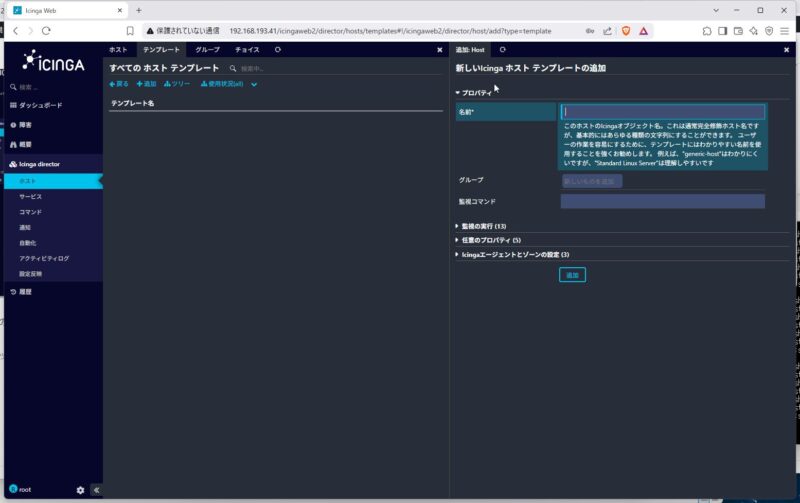The image size is (800, 503).
Task: Open the tab search dropdown chevron
Action: 716,10
